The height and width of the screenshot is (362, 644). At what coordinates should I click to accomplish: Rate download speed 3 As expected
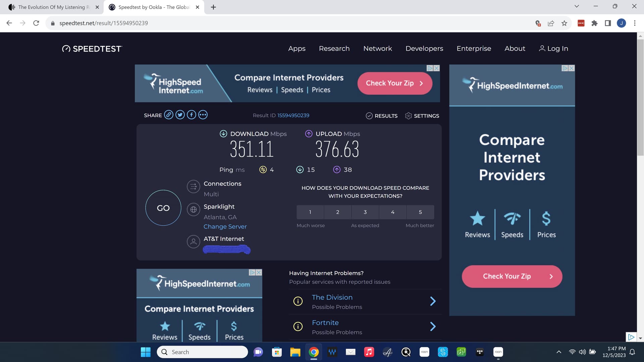[365, 212]
